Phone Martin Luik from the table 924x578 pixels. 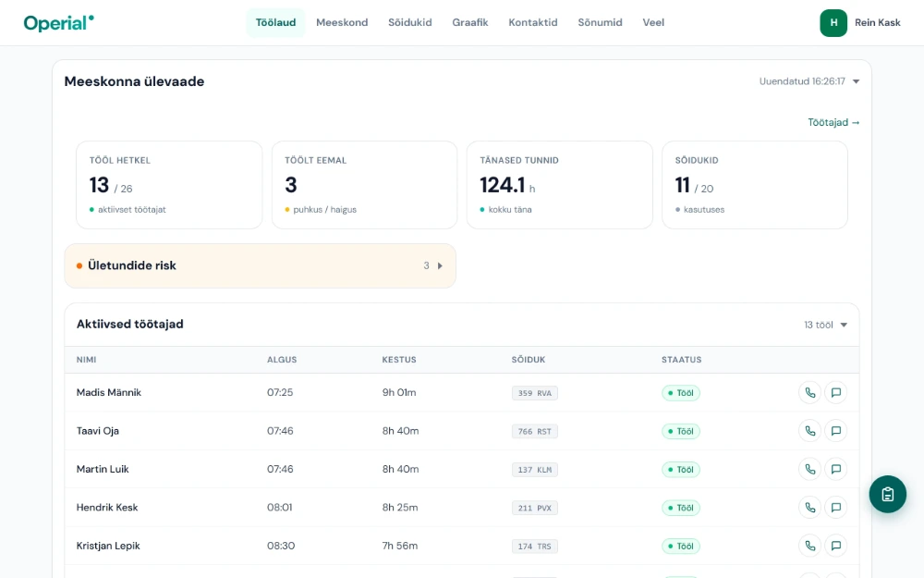[810, 470]
